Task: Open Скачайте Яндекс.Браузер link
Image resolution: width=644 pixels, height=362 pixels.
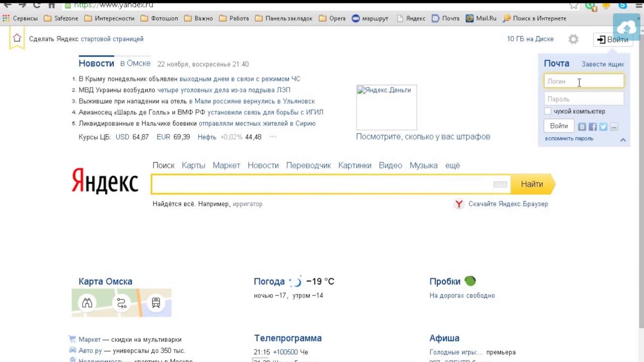Action: (x=508, y=204)
